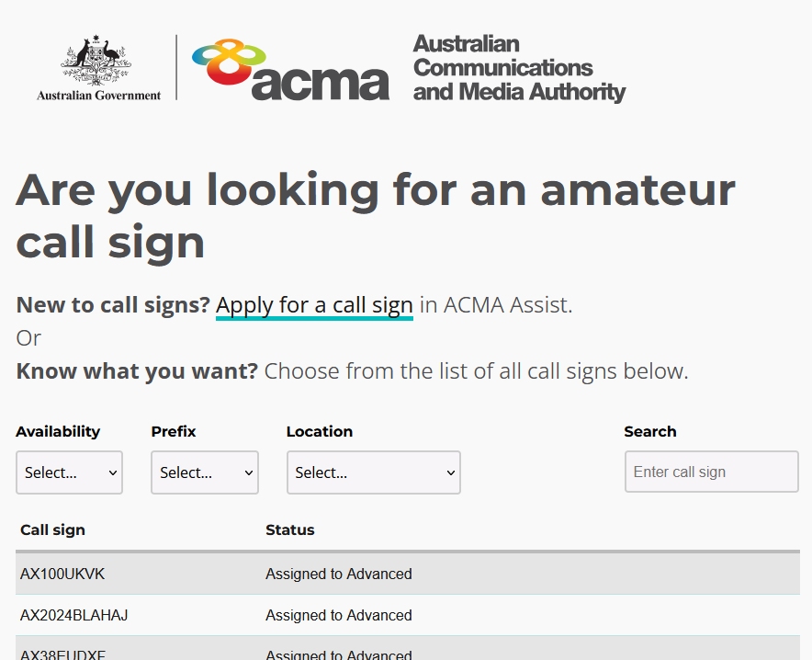Open the Apply for a call sign link

(x=314, y=305)
